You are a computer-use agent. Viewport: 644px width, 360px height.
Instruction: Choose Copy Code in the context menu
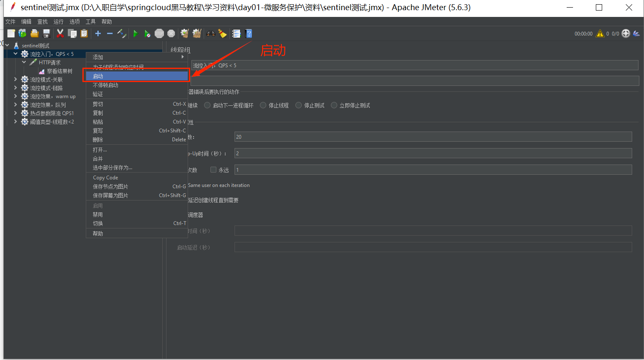coord(137,178)
